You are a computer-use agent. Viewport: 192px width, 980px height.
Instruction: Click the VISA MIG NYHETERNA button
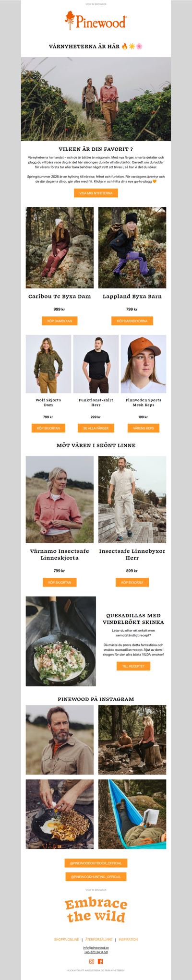(x=96, y=193)
